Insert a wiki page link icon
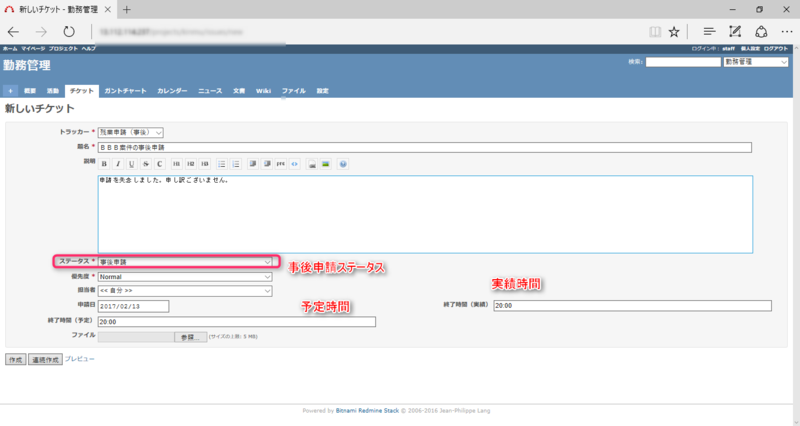The height and width of the screenshot is (426, 800). 312,164
